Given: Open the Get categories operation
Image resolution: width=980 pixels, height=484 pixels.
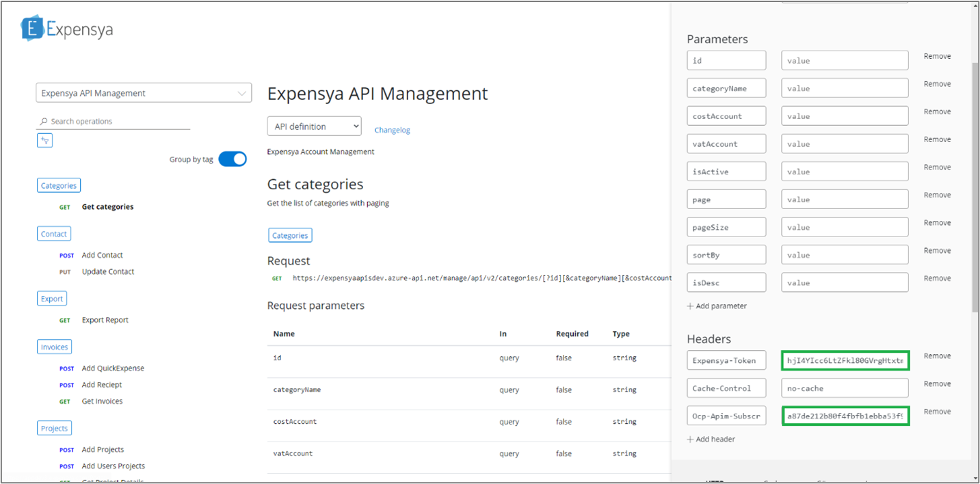Looking at the screenshot, I should point(107,207).
